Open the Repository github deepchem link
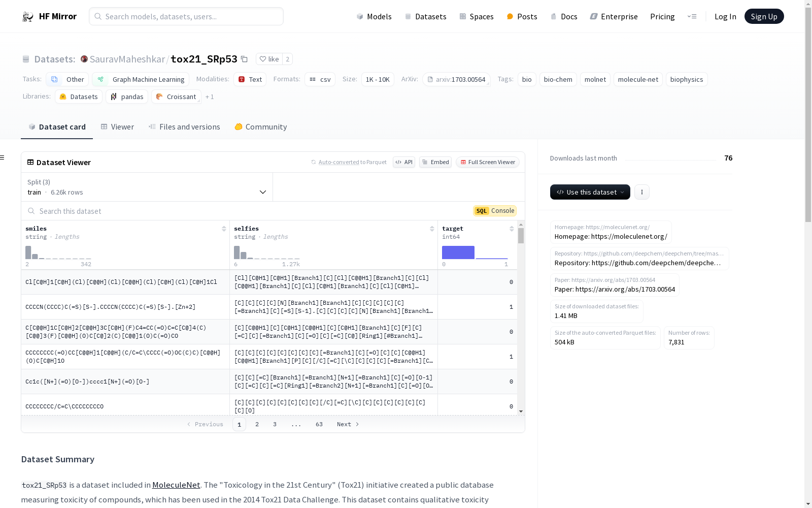This screenshot has height=508, width=812. point(639,259)
